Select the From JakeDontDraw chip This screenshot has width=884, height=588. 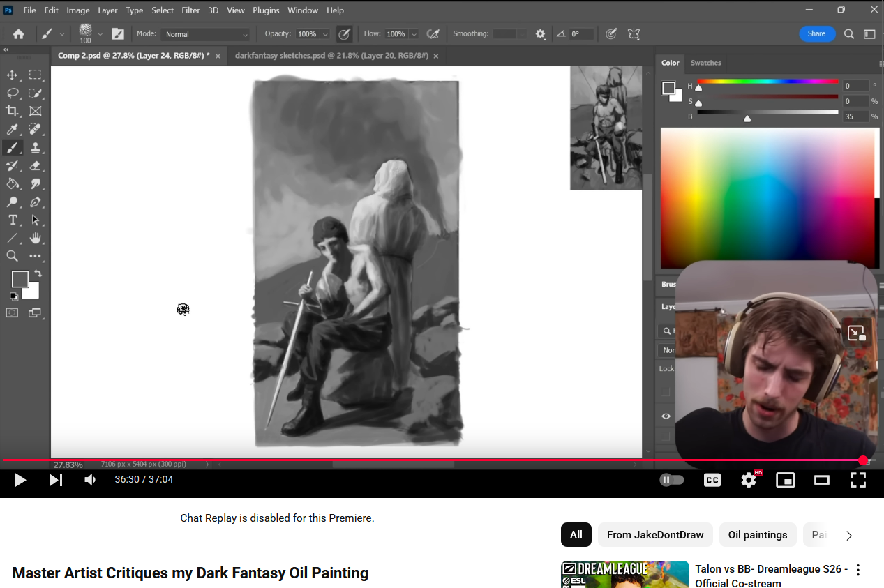coord(655,535)
